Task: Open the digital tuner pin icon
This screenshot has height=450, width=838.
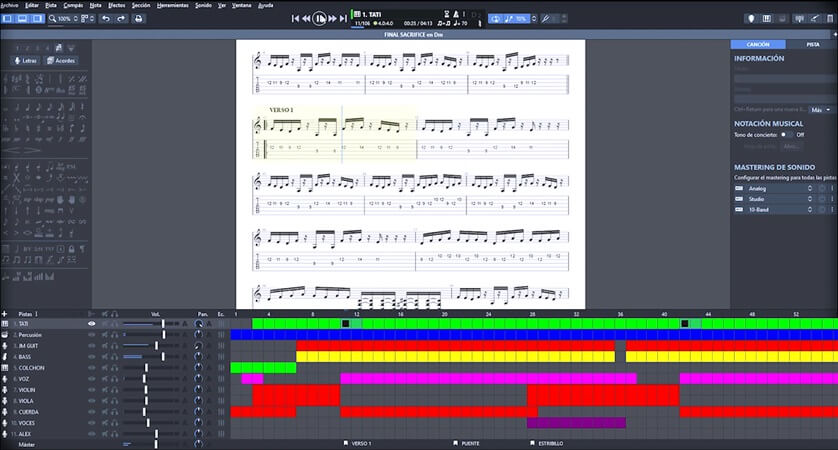Action: tap(751, 19)
